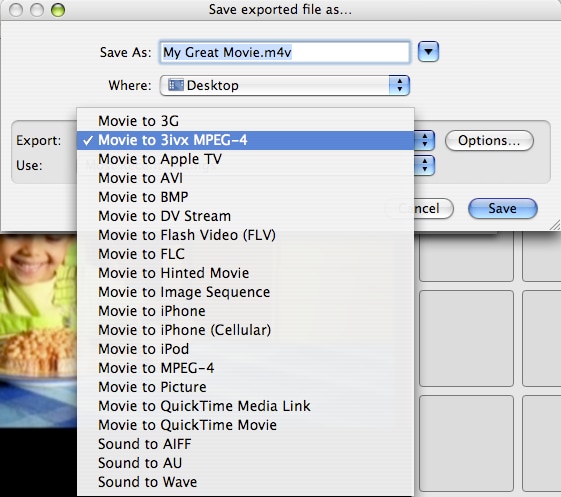561x497 pixels.
Task: Choose Movie to Flash Video (FLV)
Action: pyautogui.click(x=245, y=235)
